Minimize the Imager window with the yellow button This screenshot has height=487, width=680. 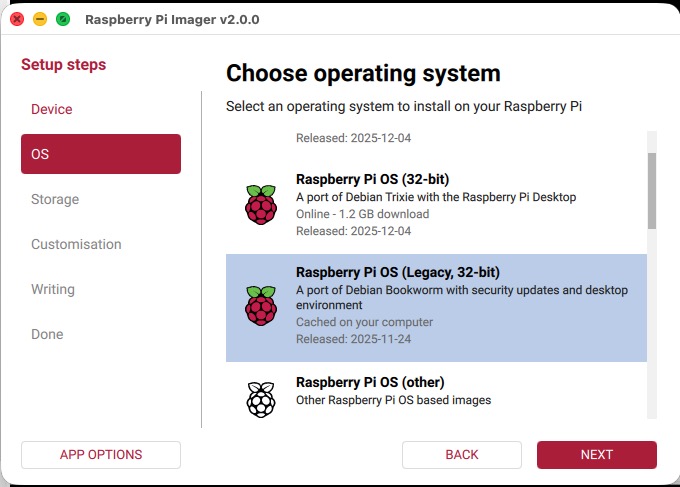click(40, 19)
